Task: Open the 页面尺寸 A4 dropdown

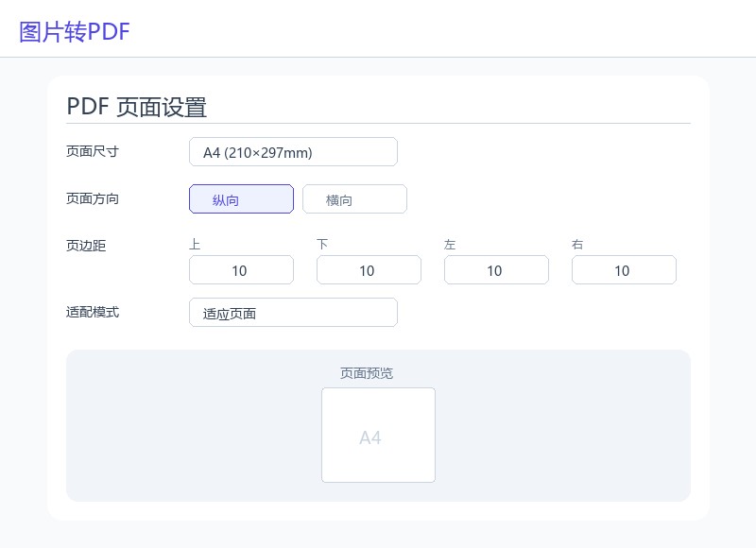Action: pyautogui.click(x=293, y=152)
